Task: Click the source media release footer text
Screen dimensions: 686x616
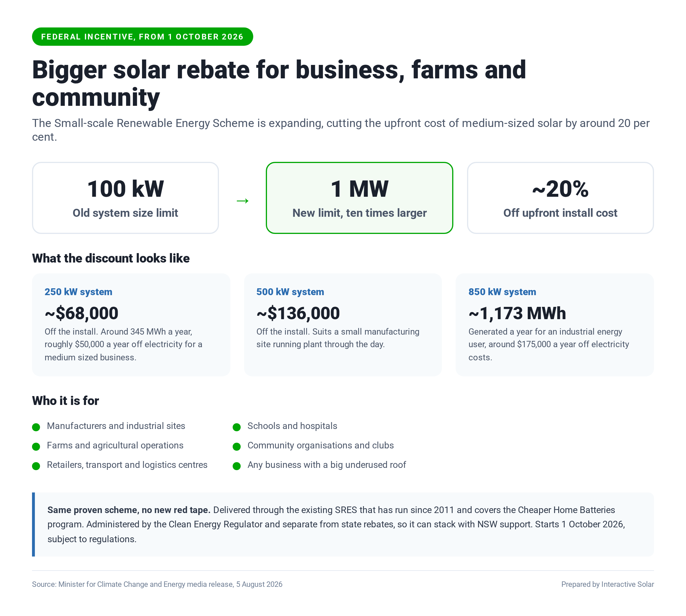Action: 157,584
